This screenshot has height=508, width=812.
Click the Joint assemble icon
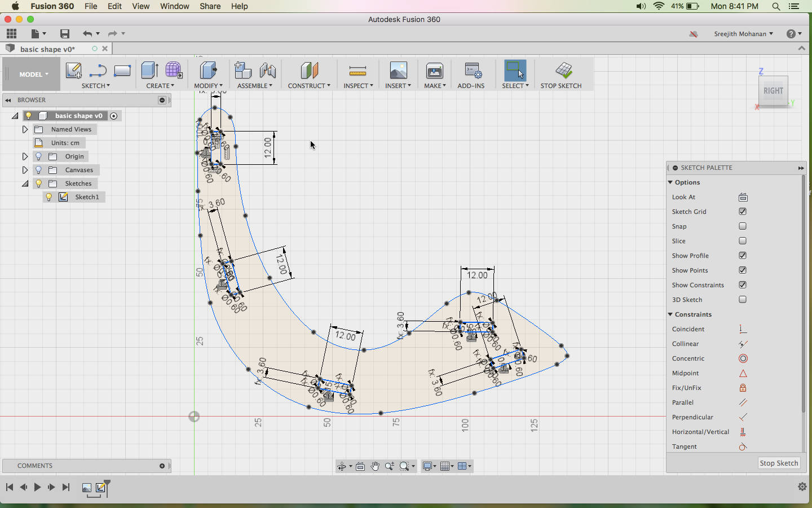click(x=268, y=71)
